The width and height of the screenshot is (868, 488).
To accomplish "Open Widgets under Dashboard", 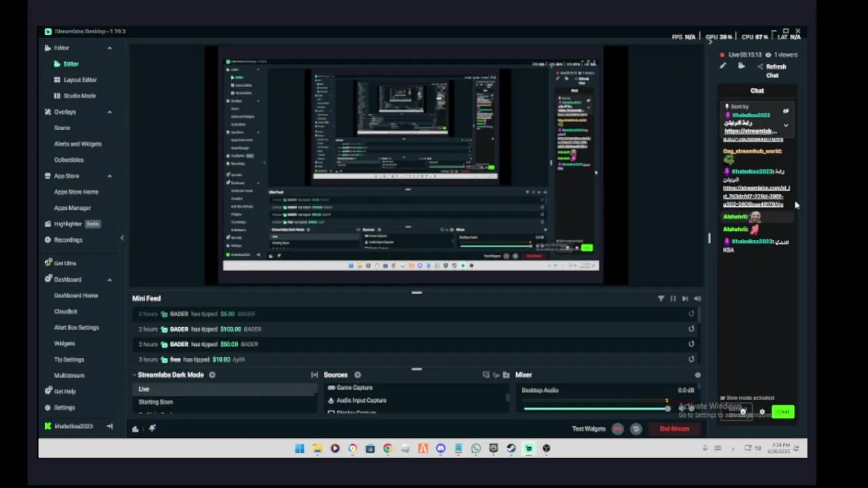I will click(64, 344).
